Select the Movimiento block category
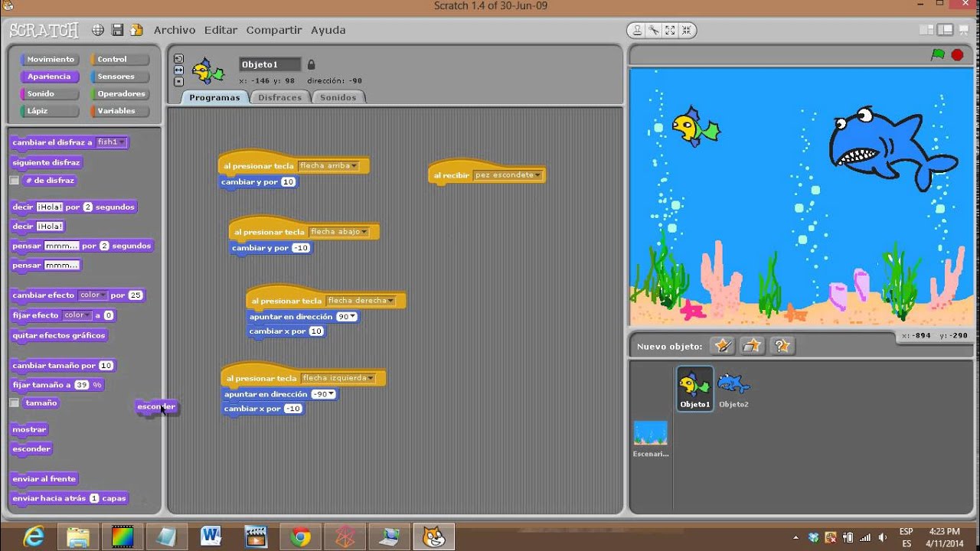The width and height of the screenshot is (980, 551). pyautogui.click(x=49, y=59)
